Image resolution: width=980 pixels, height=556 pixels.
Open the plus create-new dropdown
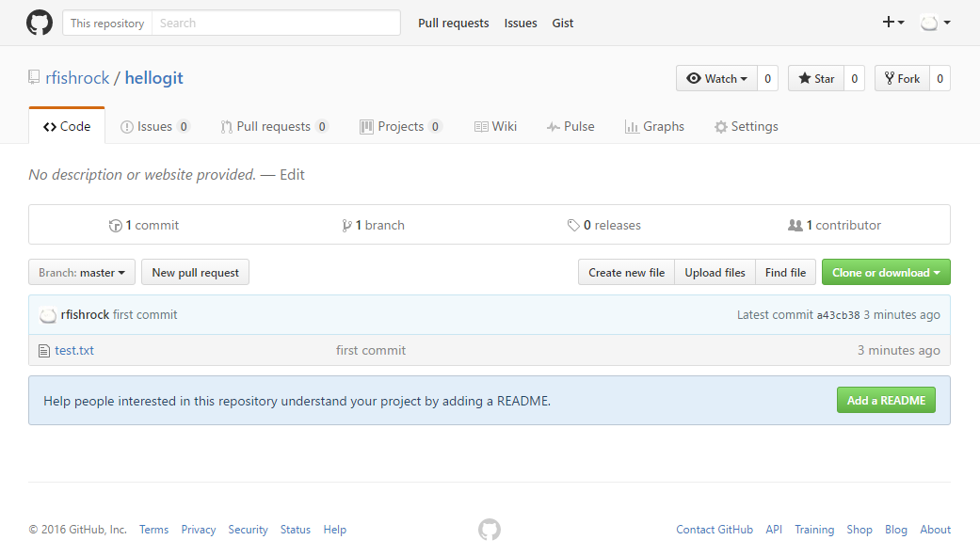click(892, 23)
